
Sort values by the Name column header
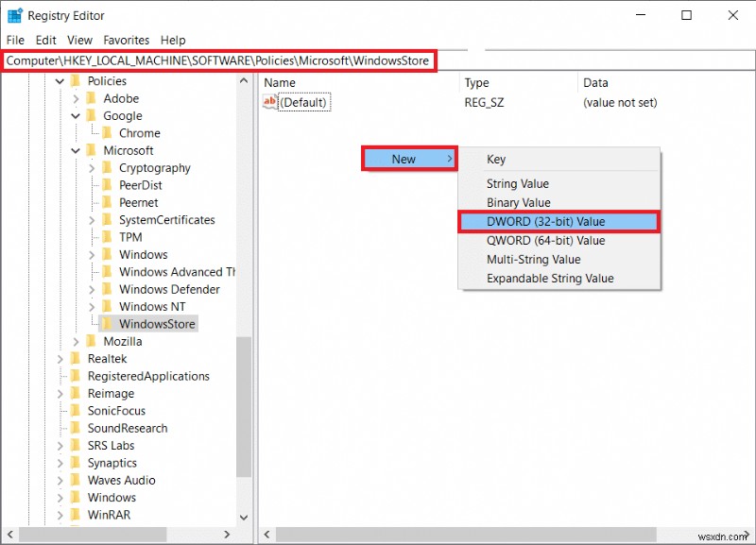coord(279,82)
